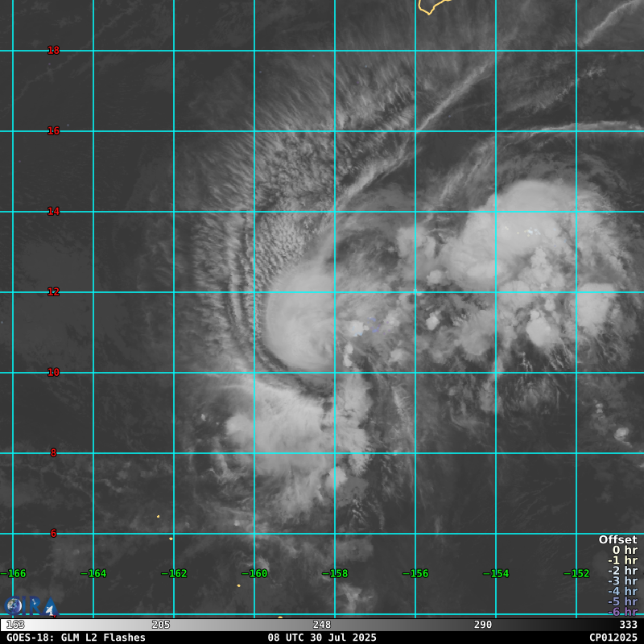Select the -6 hr offset legend entry
Screen dimensions: 644x644
622,612
